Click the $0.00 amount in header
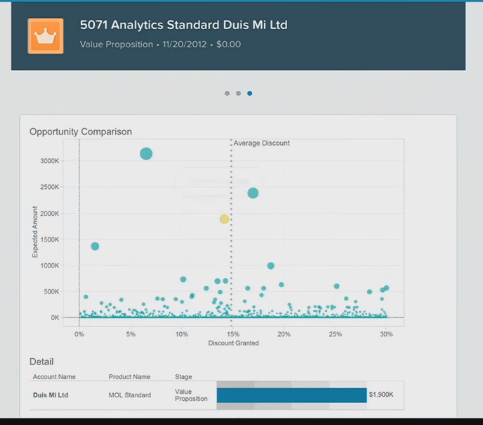The height and width of the screenshot is (425, 483). (228, 44)
